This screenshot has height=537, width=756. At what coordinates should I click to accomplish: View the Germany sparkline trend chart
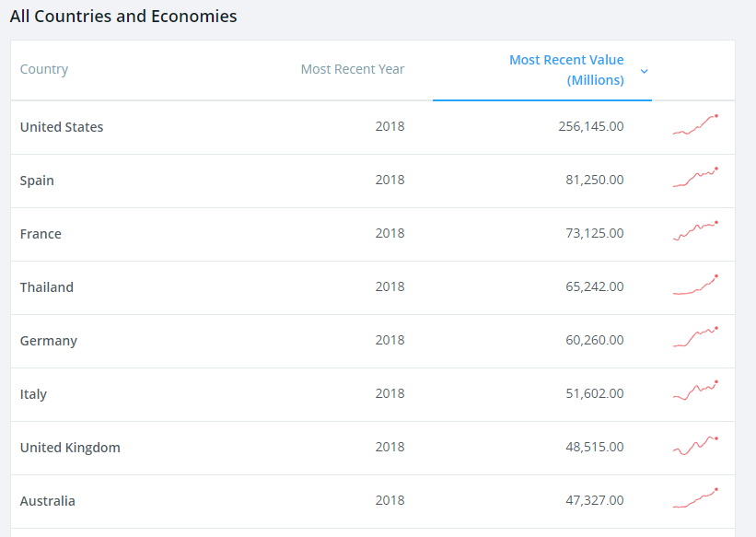696,337
